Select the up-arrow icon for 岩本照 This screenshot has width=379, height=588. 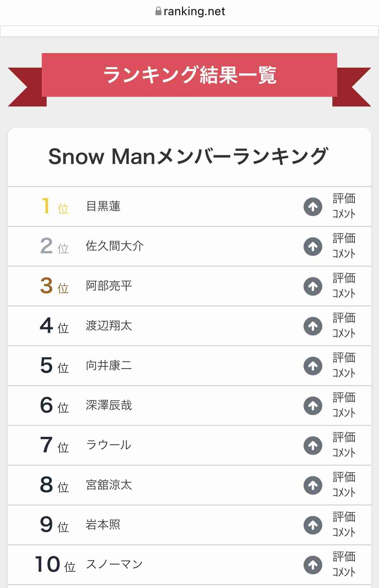(x=313, y=525)
